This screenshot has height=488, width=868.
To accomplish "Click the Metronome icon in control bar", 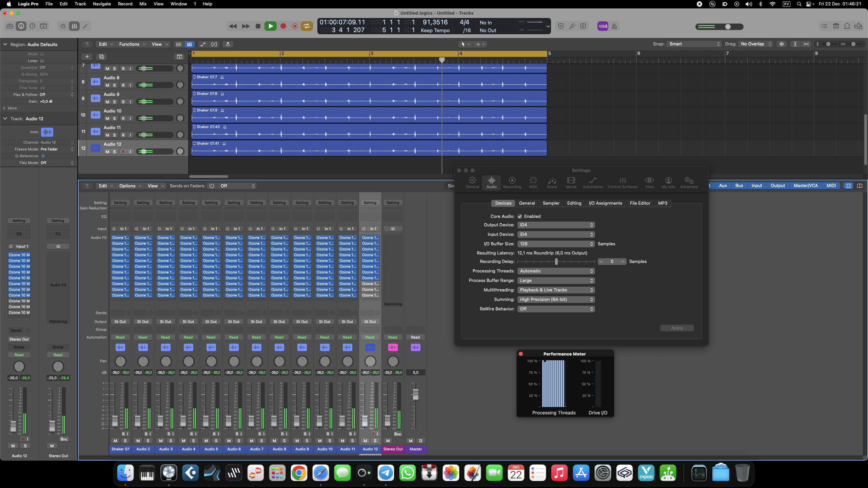I will pyautogui.click(x=614, y=26).
